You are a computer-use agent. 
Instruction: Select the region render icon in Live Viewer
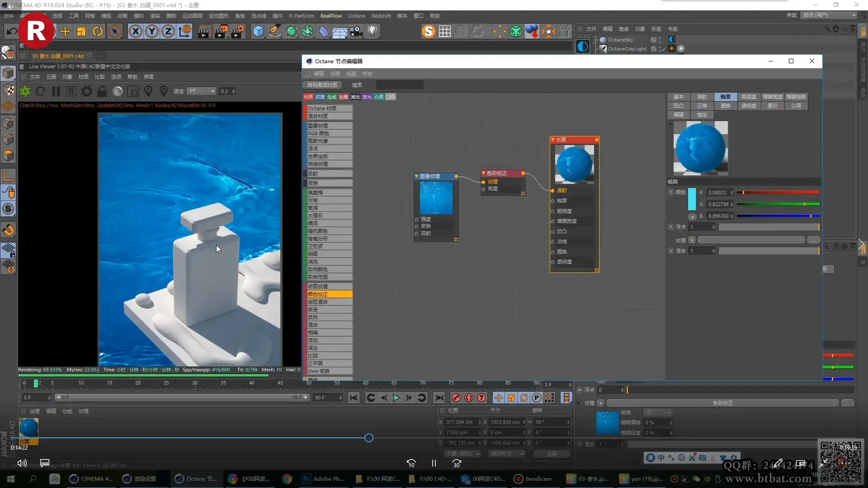click(132, 91)
